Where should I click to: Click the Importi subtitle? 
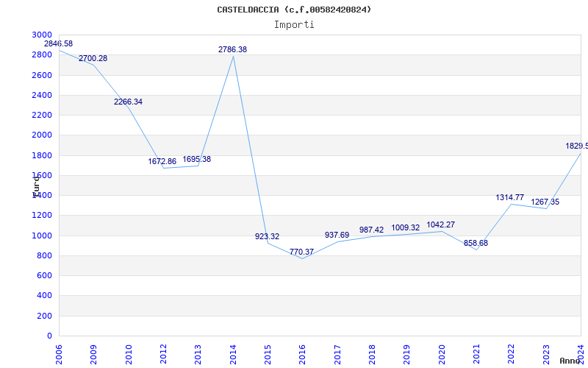(294, 25)
